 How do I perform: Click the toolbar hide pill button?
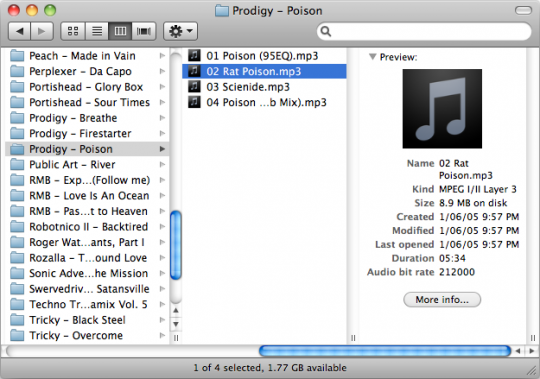coord(523,11)
